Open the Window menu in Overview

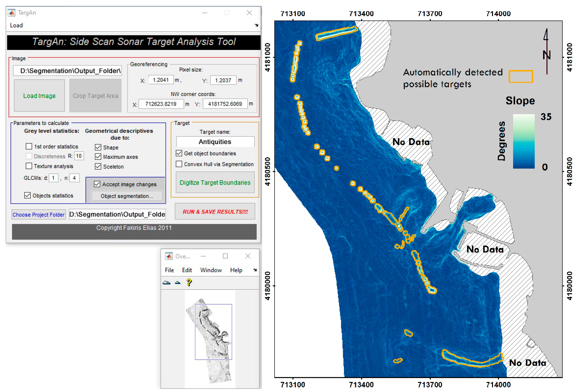tap(211, 270)
